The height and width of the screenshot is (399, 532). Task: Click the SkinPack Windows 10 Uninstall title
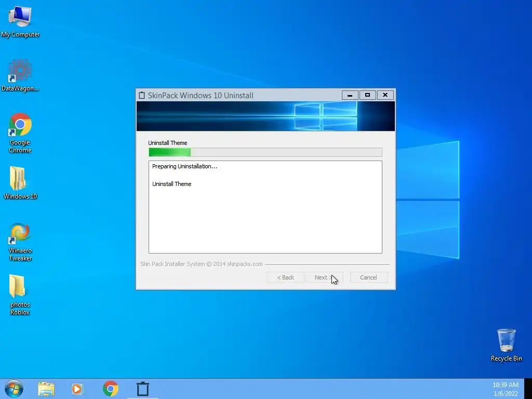pos(201,96)
